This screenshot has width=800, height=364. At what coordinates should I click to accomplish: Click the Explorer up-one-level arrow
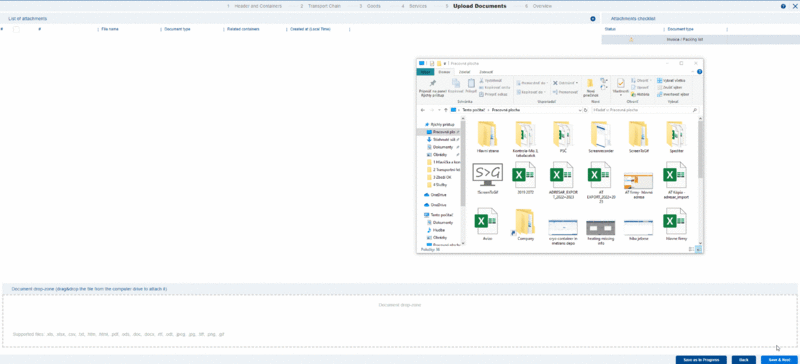tap(446, 110)
